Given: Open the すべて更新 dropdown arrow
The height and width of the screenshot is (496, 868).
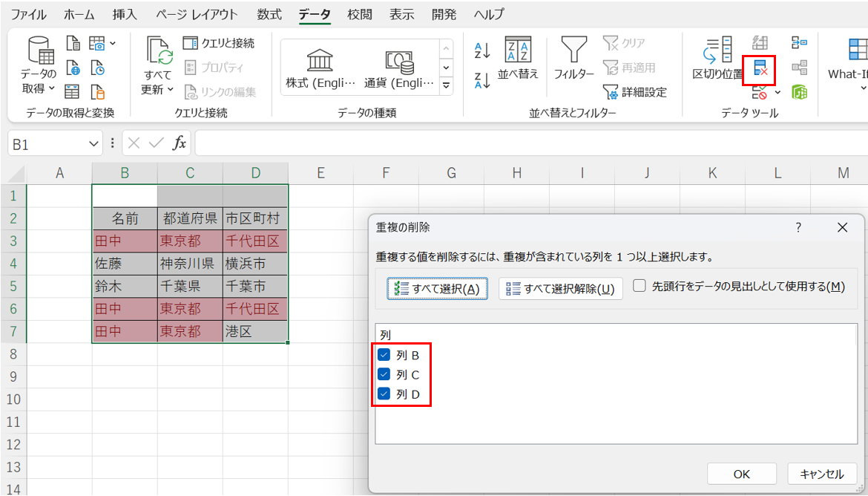Looking at the screenshot, I should (x=170, y=89).
